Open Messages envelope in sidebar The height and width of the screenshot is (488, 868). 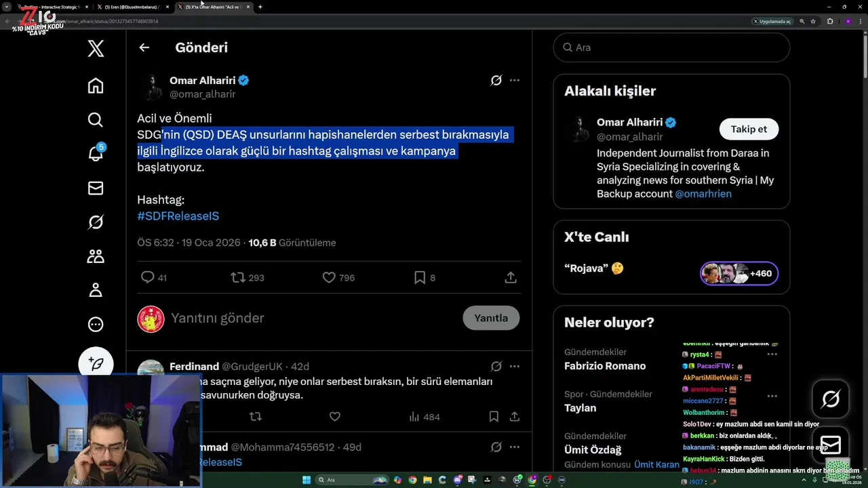pyautogui.click(x=96, y=188)
